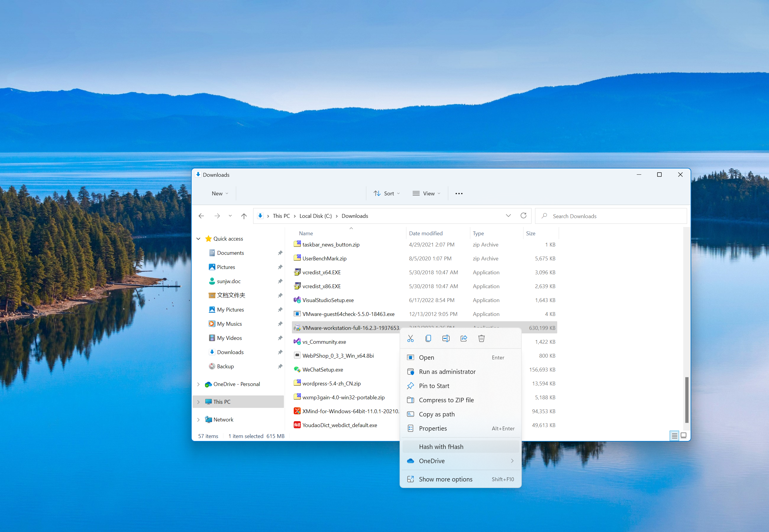769x532 pixels.
Task: Unpin Documents from Quick access
Action: 280,253
